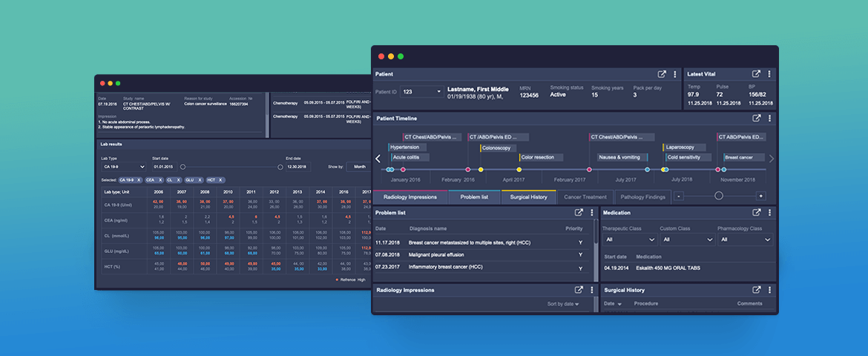Remove the CEA selected lab chip
This screenshot has height=356, width=868.
(160, 180)
